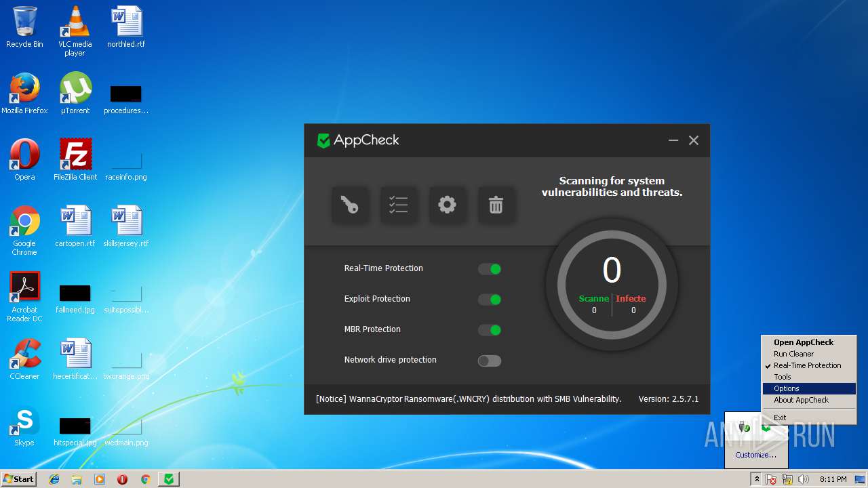Image resolution: width=868 pixels, height=488 pixels.
Task: Select the Recycle Bin desktop icon
Action: 24,27
